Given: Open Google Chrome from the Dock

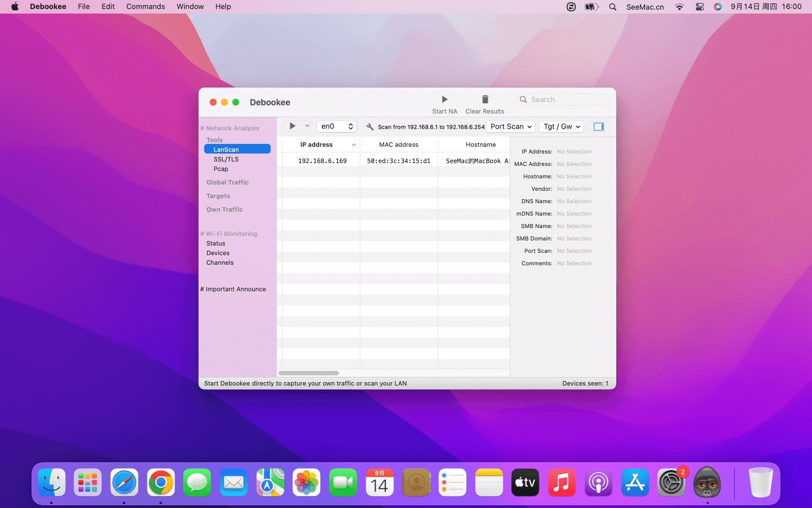Looking at the screenshot, I should tap(161, 483).
